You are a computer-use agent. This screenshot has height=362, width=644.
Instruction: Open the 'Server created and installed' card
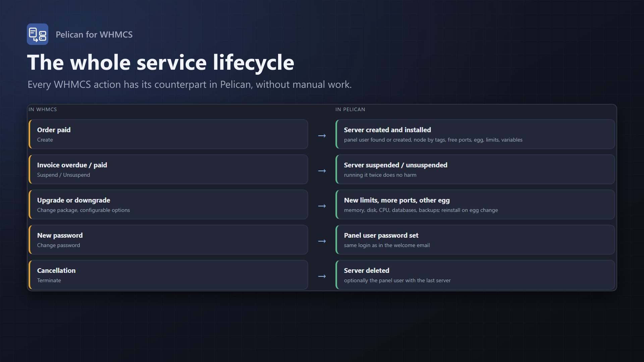pos(475,134)
